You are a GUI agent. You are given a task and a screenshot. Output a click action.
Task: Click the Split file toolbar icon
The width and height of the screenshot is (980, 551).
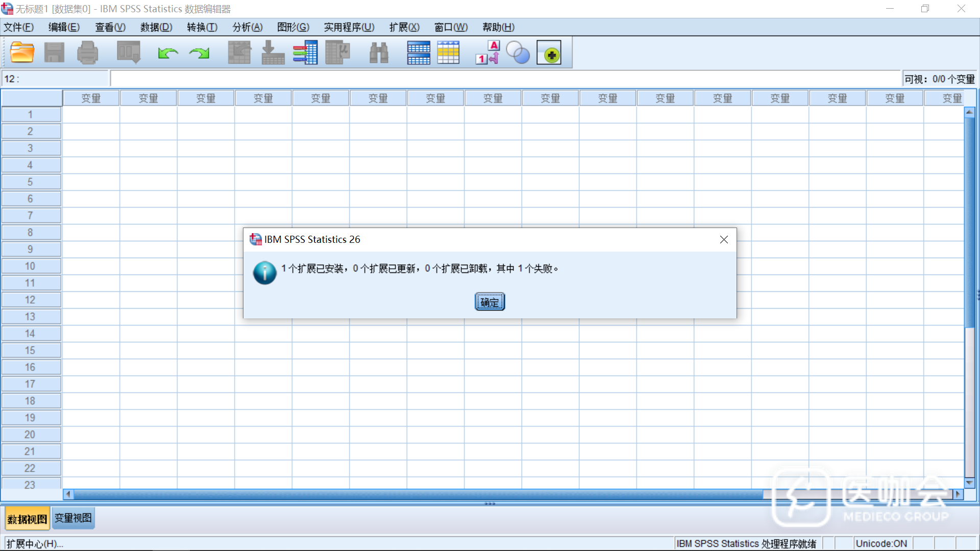coord(419,53)
